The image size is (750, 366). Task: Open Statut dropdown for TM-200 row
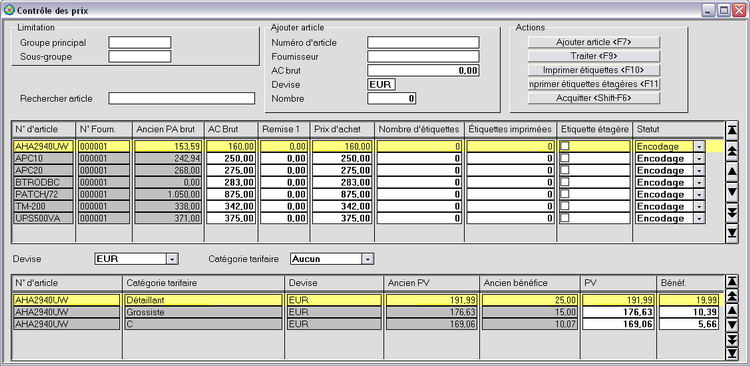tap(699, 206)
